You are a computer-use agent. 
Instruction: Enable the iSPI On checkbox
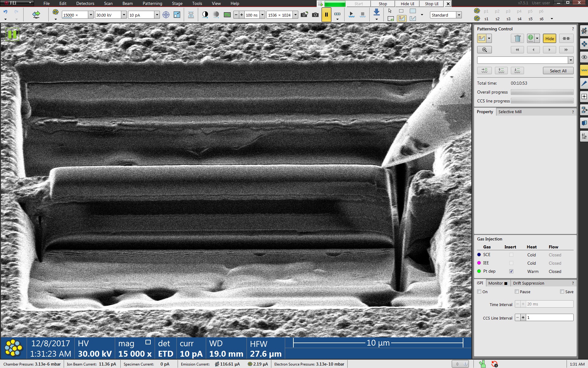(479, 292)
